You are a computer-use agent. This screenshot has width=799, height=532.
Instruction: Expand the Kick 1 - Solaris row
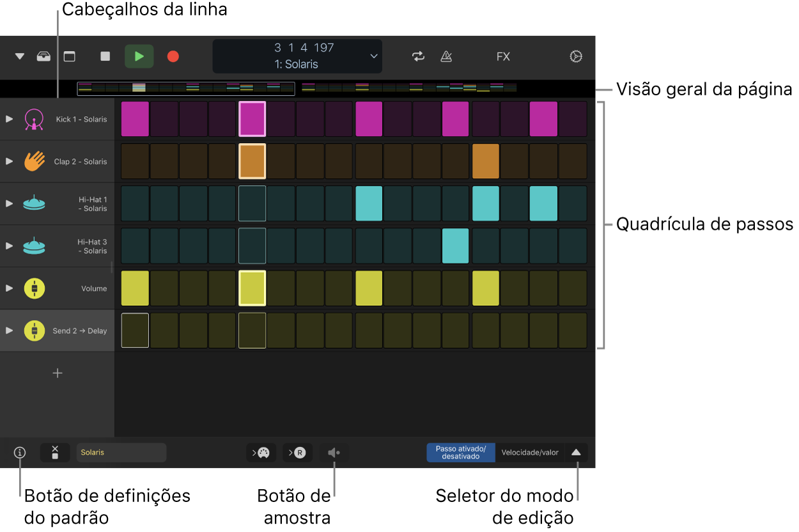[9, 119]
